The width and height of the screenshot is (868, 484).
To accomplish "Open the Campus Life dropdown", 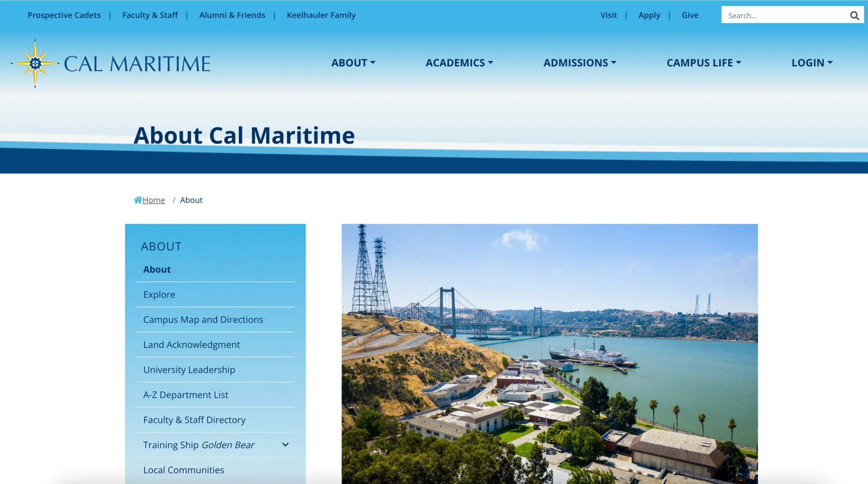I will pos(704,63).
